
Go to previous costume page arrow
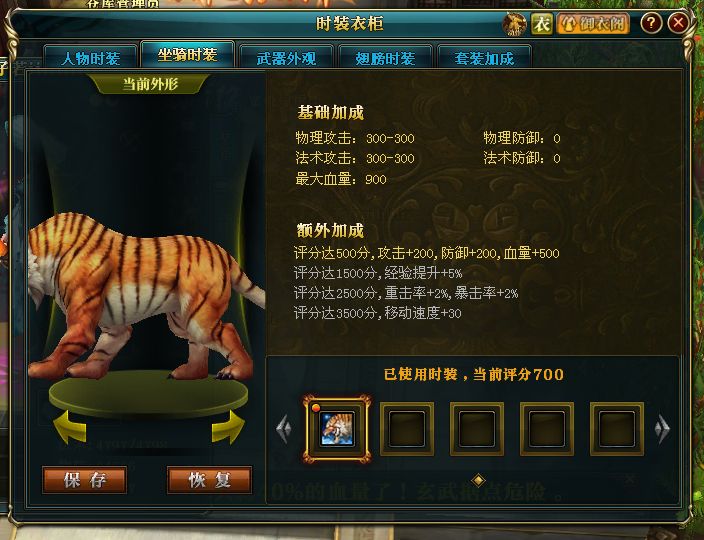pyautogui.click(x=283, y=430)
